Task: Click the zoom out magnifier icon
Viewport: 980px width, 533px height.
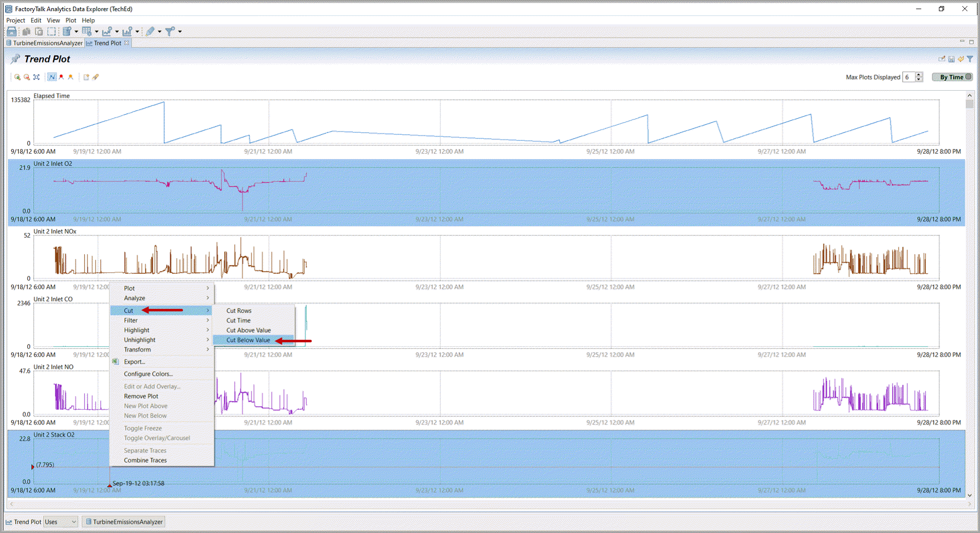Action: (x=26, y=77)
